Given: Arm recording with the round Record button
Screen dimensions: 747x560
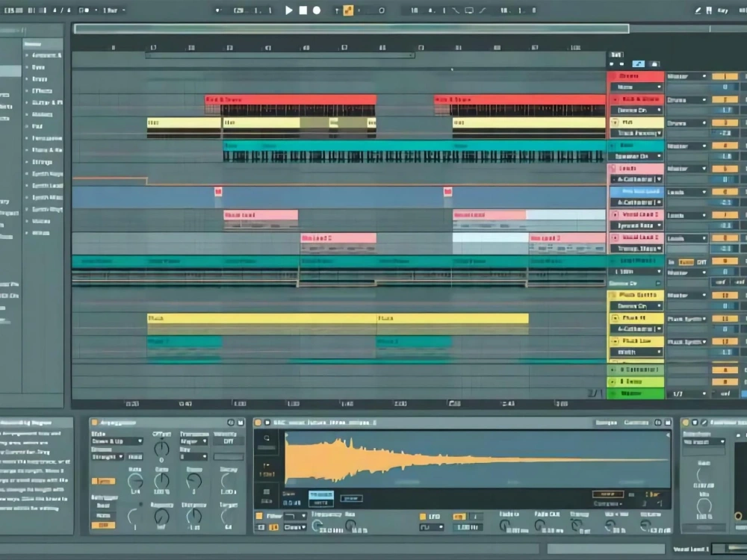Looking at the screenshot, I should click(x=317, y=10).
